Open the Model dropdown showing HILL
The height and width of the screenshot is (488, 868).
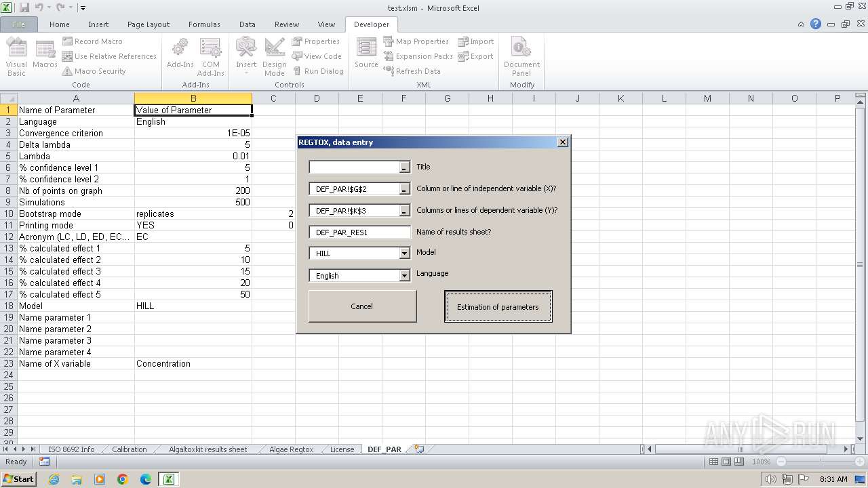[404, 253]
